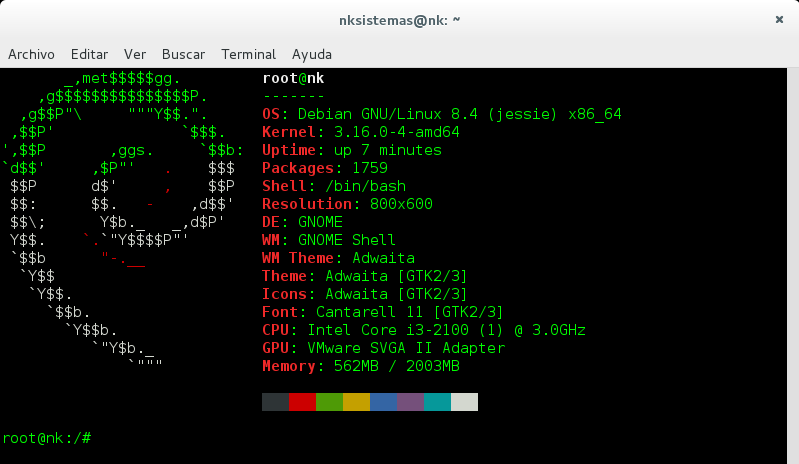Click the Memory value '562MB / 2003MB'
This screenshot has width=799, height=464.
pos(396,366)
